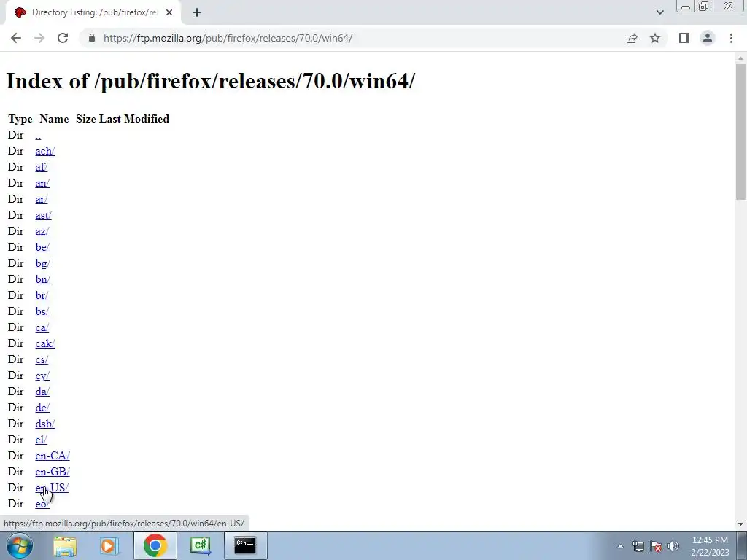Open the ach/ directory
The image size is (747, 560).
[44, 152]
